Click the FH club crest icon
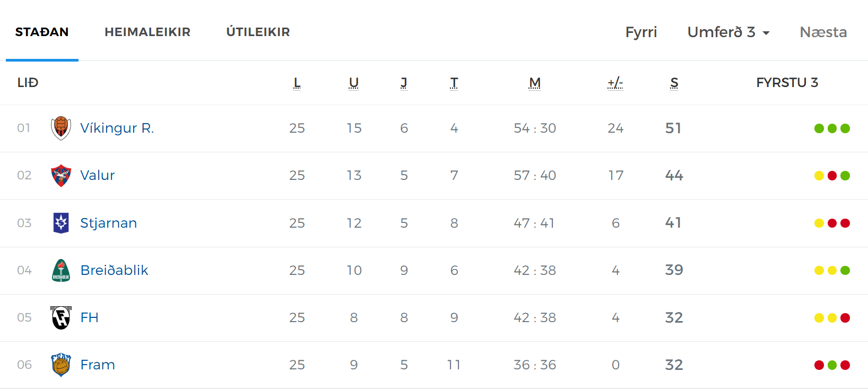This screenshot has height=389, width=868. point(61,317)
